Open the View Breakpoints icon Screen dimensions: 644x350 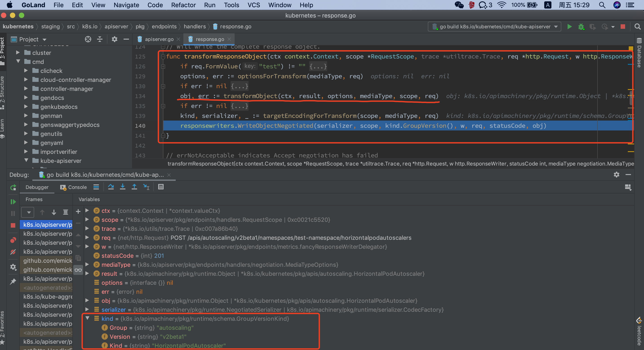[13, 240]
